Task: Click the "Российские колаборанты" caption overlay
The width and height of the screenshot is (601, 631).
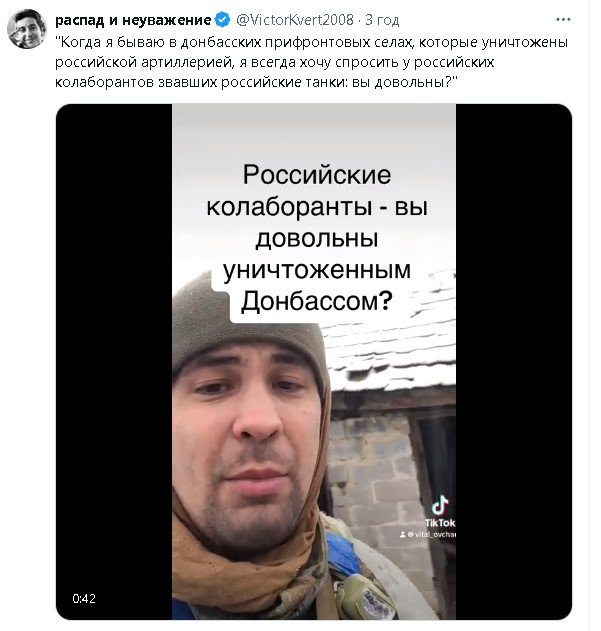Action: pos(317,238)
